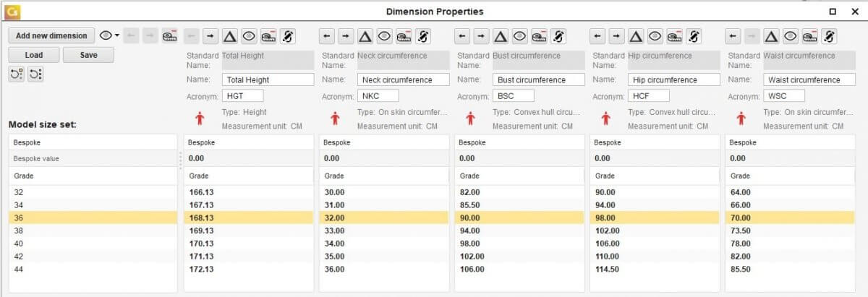Move Neck circumference right with its right arrow
This screenshot has width=868, height=297.
[346, 35]
